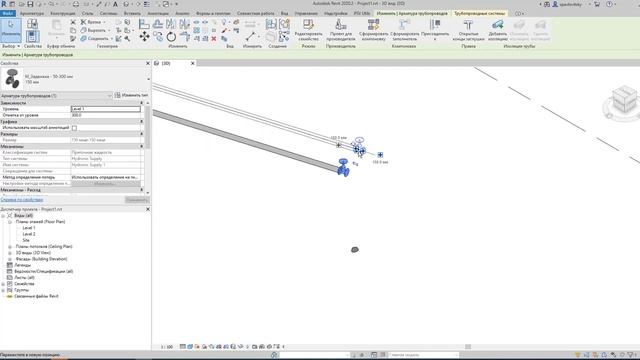
Task: Click the Вырезать (Cut) geometry button
Action: click(x=94, y=30)
